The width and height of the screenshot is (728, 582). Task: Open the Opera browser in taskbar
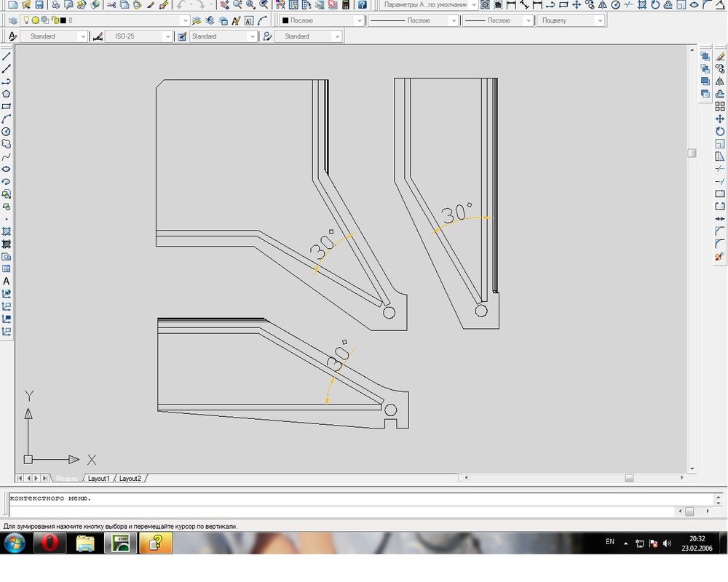50,543
